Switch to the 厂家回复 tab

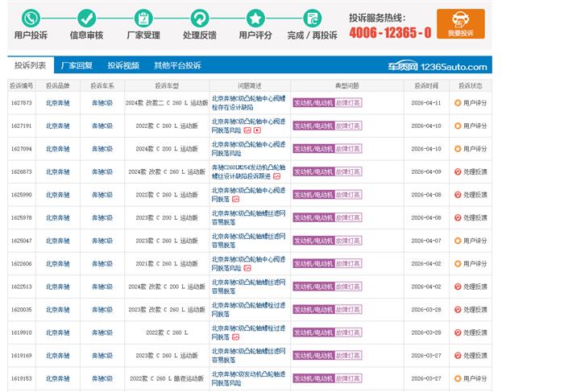tap(77, 65)
